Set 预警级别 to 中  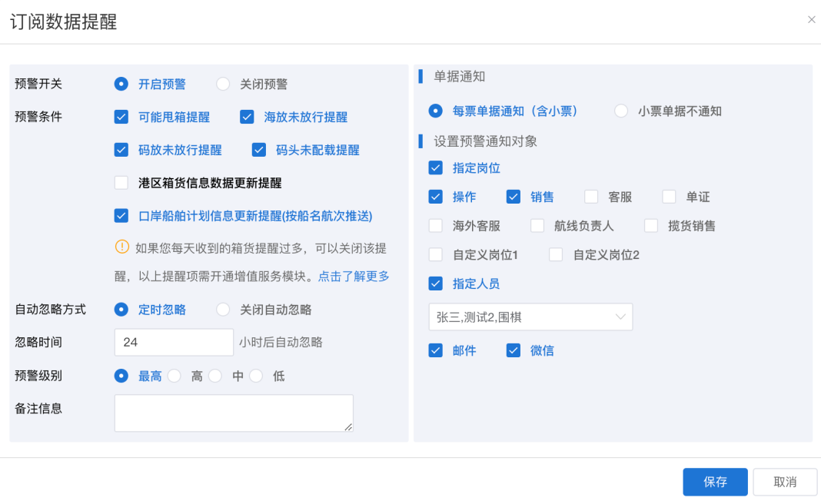(x=215, y=376)
